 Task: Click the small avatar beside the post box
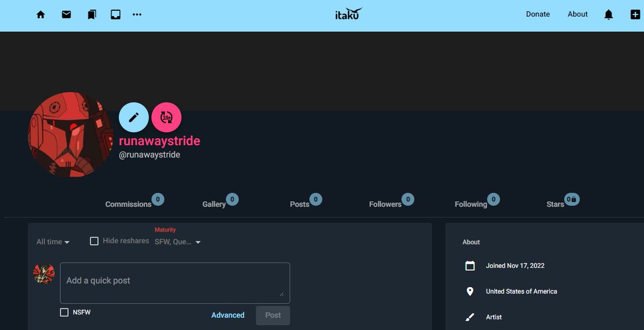tap(43, 274)
